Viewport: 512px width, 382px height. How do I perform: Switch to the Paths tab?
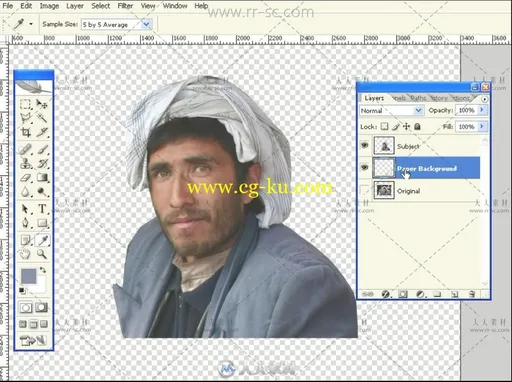point(418,98)
